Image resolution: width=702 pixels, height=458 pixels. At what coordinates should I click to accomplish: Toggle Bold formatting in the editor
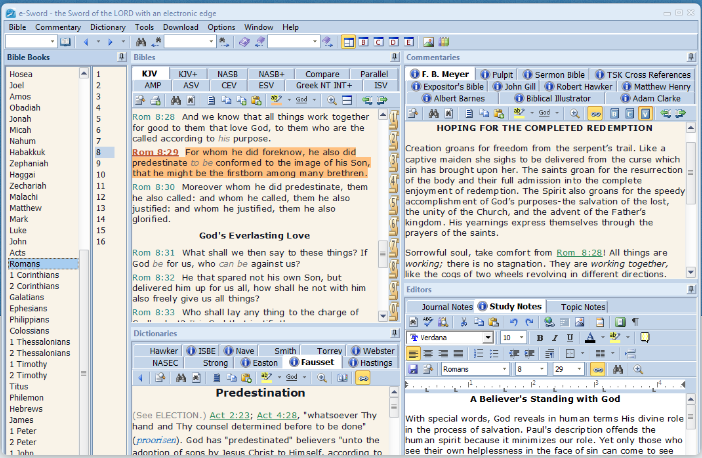[540, 338]
